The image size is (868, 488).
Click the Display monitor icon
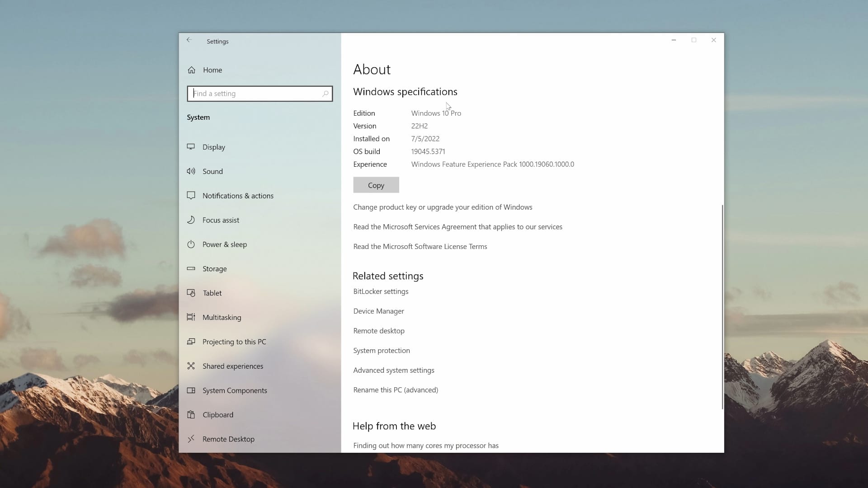pos(191,147)
